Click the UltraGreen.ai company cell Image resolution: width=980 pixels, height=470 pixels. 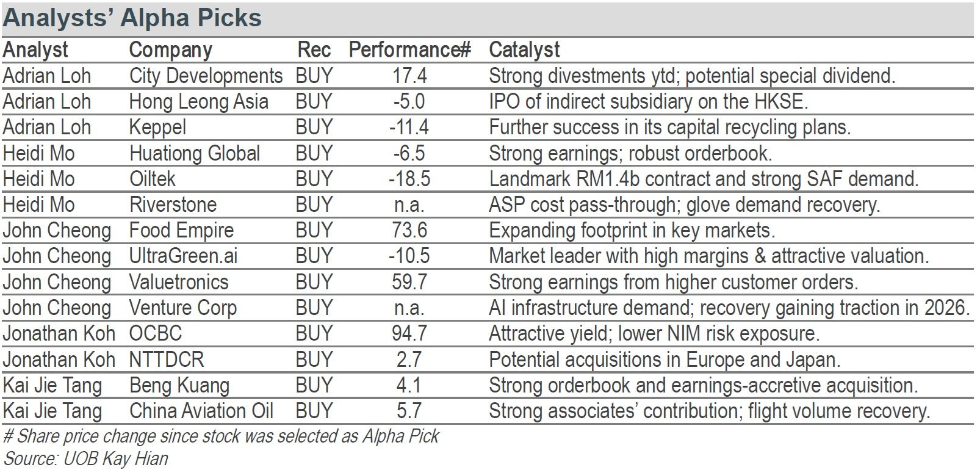184,256
